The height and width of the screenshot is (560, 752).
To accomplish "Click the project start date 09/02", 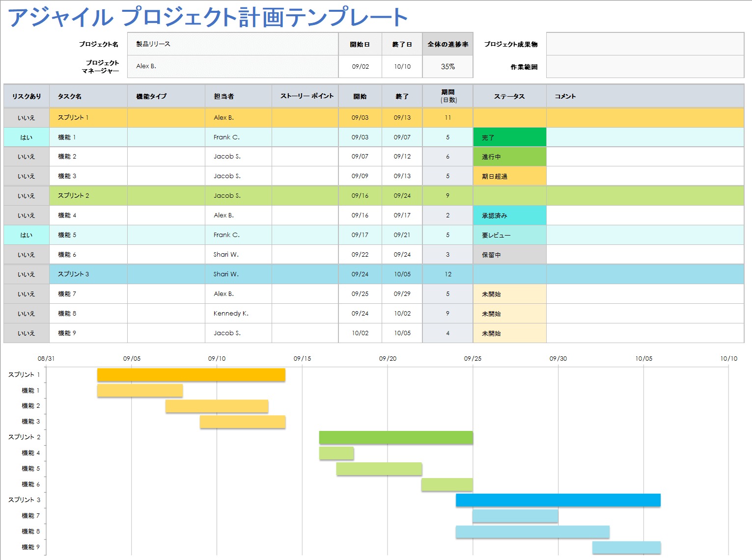I will [360, 66].
